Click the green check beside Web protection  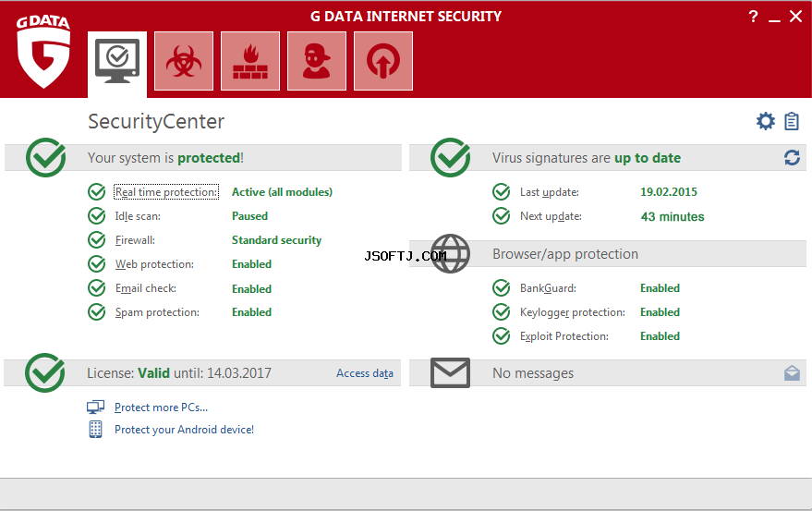coord(97,263)
